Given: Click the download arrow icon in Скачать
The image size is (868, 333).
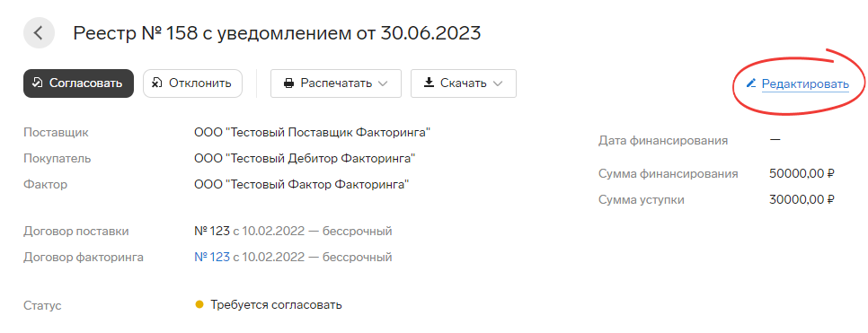Looking at the screenshot, I should (429, 83).
